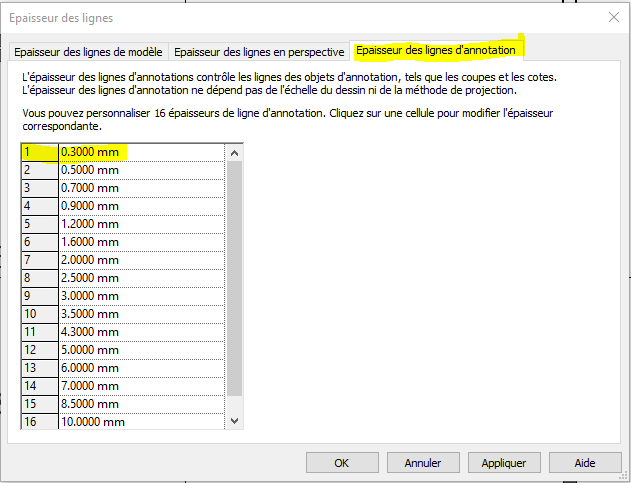Image resolution: width=631 pixels, height=483 pixels.
Task: Select the 3.5000 mm cell
Action: pyautogui.click(x=140, y=314)
